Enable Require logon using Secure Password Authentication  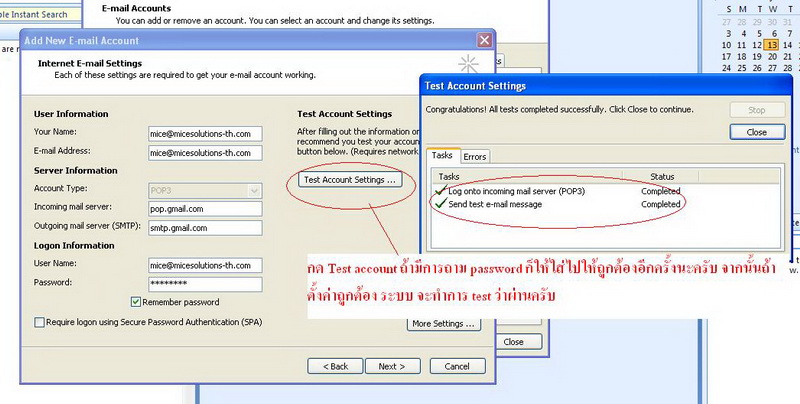click(39, 322)
